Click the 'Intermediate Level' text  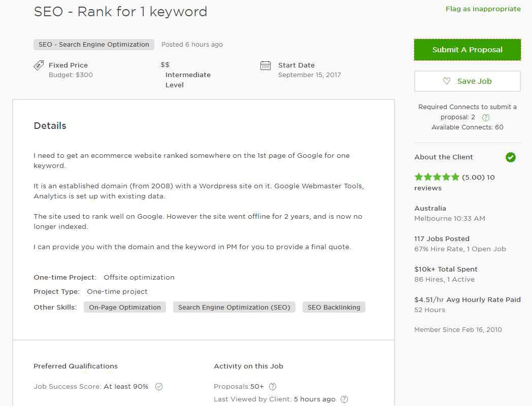point(188,80)
